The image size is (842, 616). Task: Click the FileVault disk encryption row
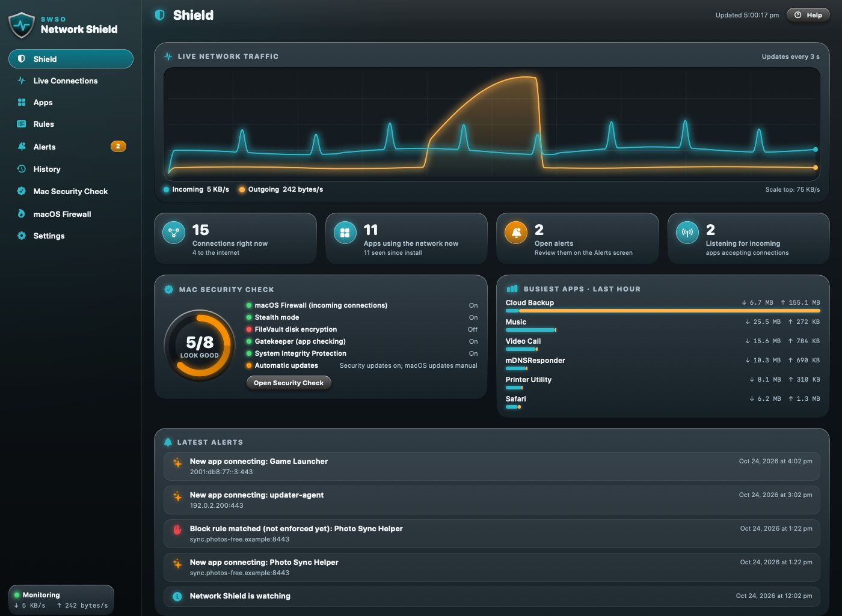click(361, 329)
